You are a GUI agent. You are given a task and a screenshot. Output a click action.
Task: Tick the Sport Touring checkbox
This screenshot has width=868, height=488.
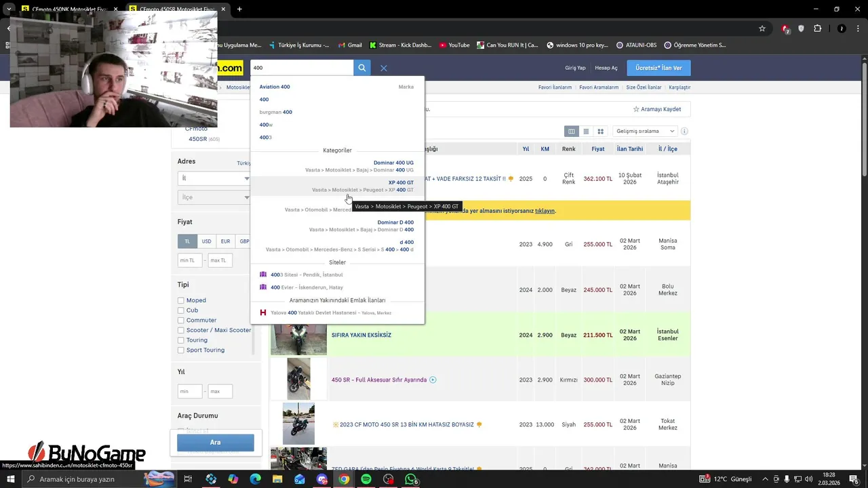181,350
